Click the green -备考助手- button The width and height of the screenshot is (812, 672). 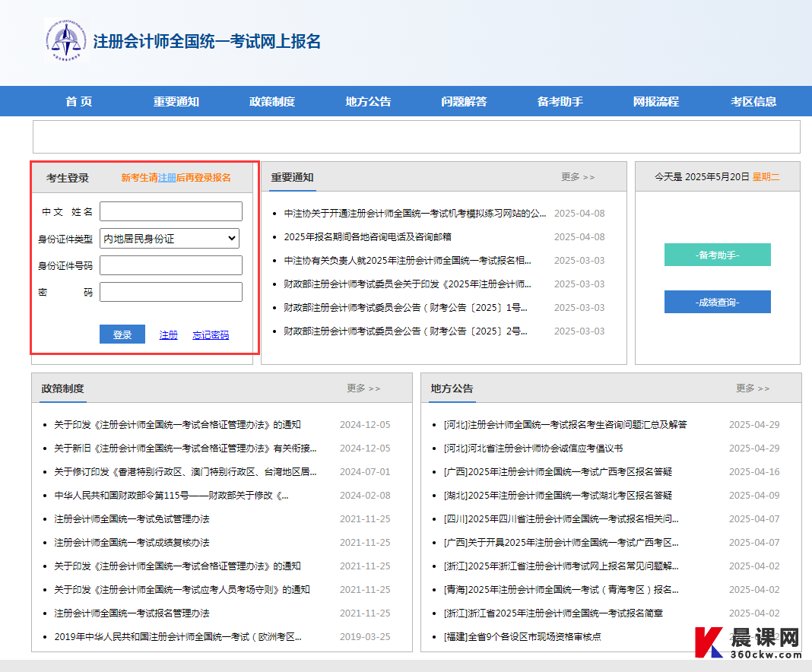pyautogui.click(x=717, y=255)
